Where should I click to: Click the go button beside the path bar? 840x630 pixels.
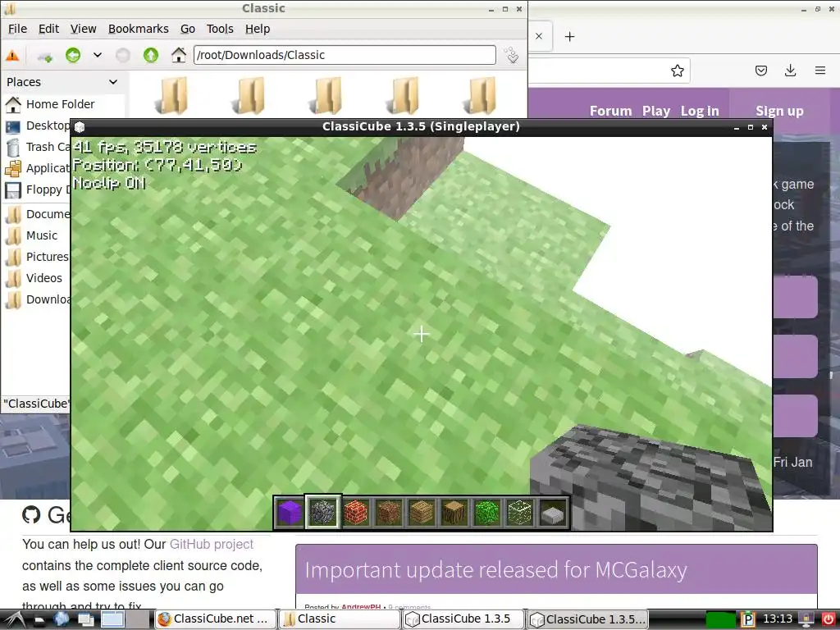[x=512, y=55]
